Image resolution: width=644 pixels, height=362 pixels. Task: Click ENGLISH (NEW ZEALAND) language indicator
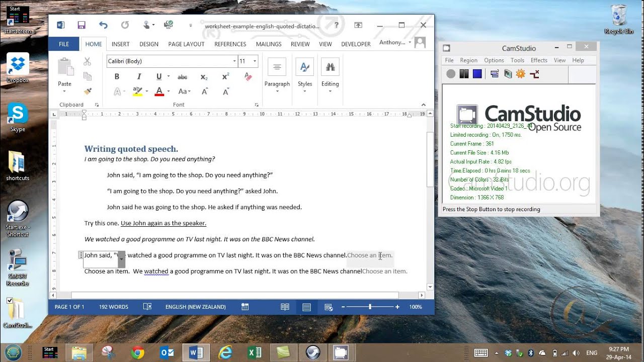tap(196, 307)
